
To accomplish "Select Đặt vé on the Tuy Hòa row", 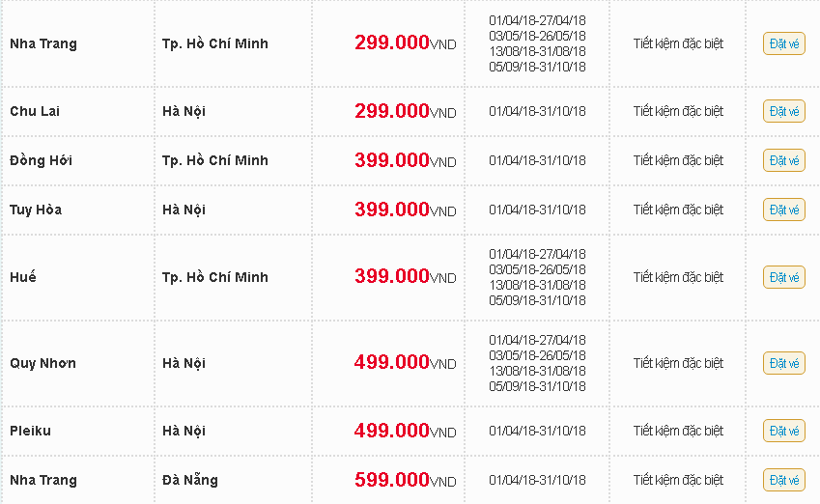I will (x=784, y=210).
